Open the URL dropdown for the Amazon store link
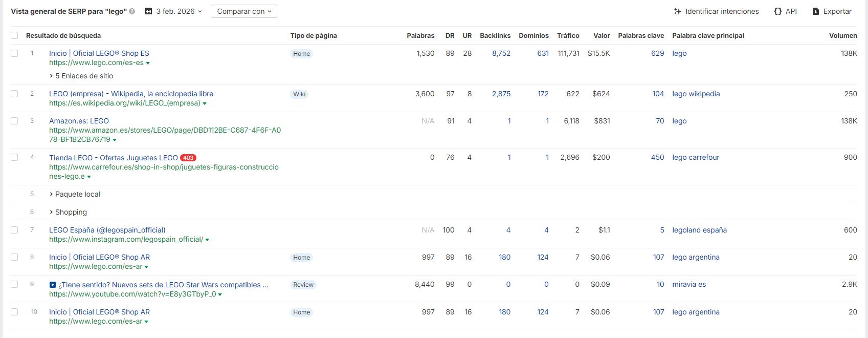 click(115, 140)
